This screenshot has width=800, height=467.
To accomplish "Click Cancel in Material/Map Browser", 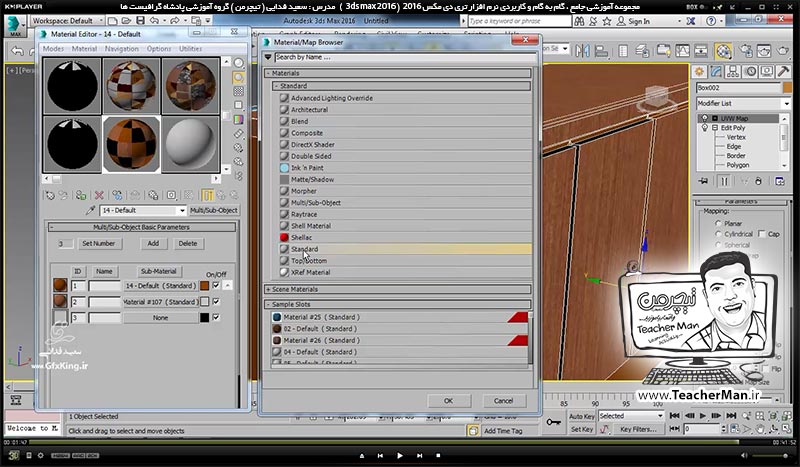I will (x=503, y=401).
